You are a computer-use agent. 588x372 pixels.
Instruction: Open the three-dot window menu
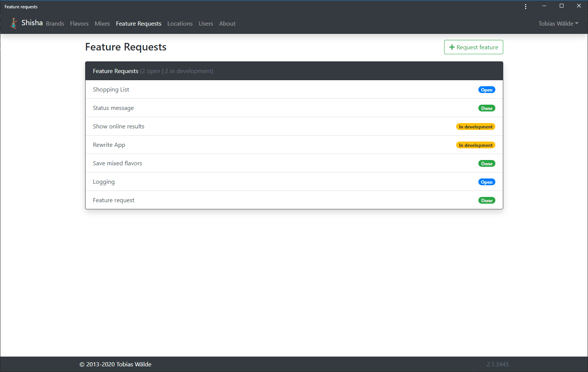525,6
